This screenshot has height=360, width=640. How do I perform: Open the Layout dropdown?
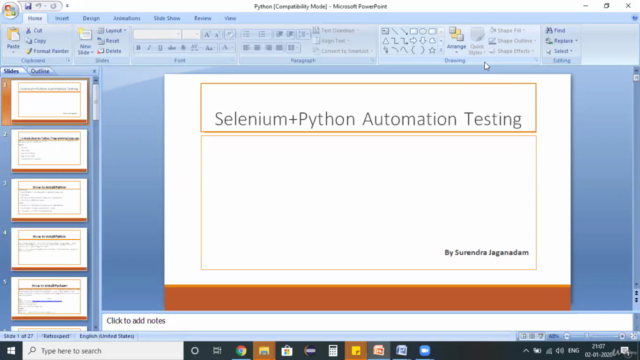tap(112, 31)
